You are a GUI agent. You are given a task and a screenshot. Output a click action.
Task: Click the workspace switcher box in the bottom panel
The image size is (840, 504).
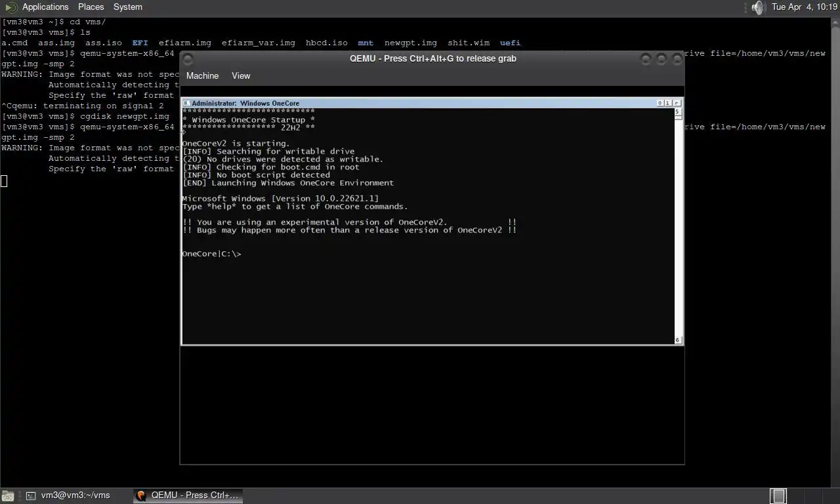tap(778, 496)
